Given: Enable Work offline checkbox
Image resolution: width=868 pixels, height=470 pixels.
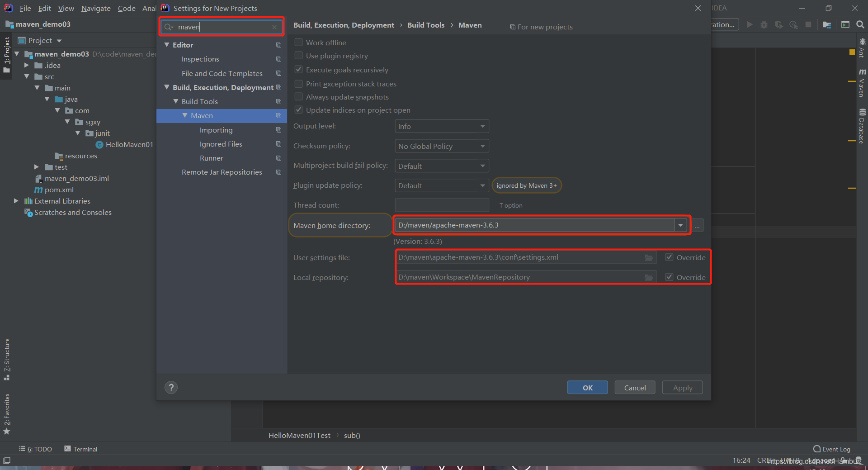Looking at the screenshot, I should 298,42.
